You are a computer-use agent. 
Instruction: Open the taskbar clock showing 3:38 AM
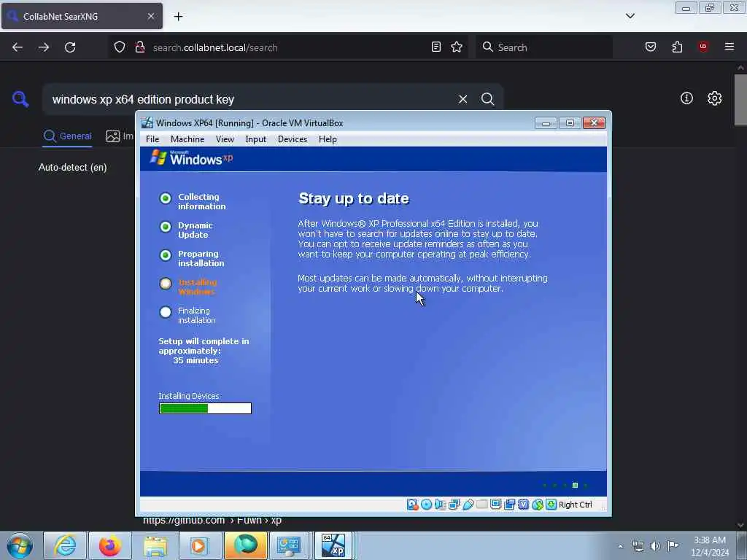coord(710,546)
